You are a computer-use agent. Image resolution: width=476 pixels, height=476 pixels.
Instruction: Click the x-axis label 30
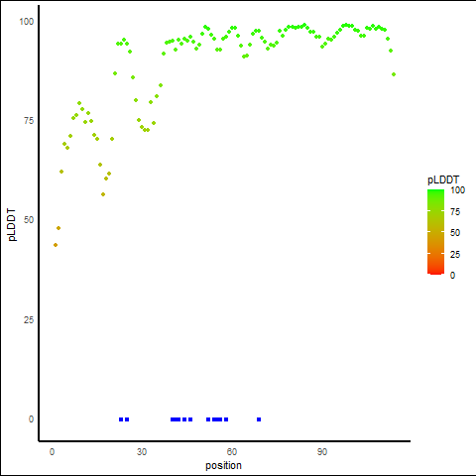point(142,452)
